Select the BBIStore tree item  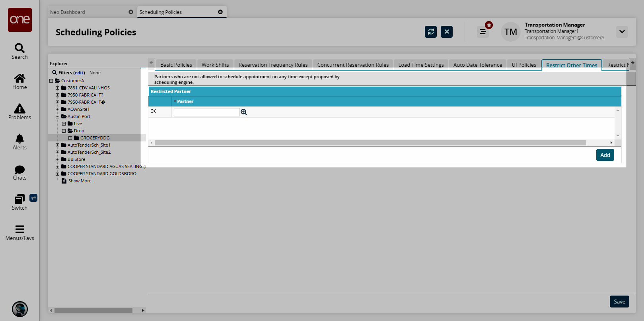coord(76,159)
